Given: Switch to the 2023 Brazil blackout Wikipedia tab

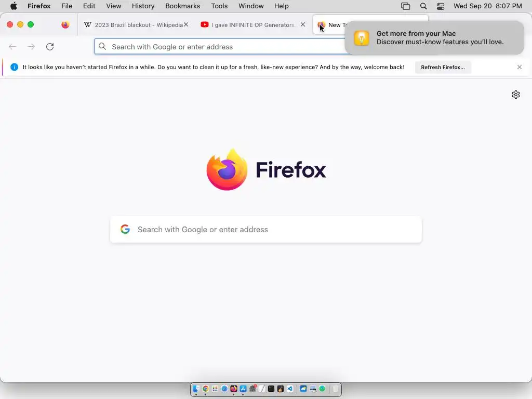Looking at the screenshot, I should [x=137, y=25].
